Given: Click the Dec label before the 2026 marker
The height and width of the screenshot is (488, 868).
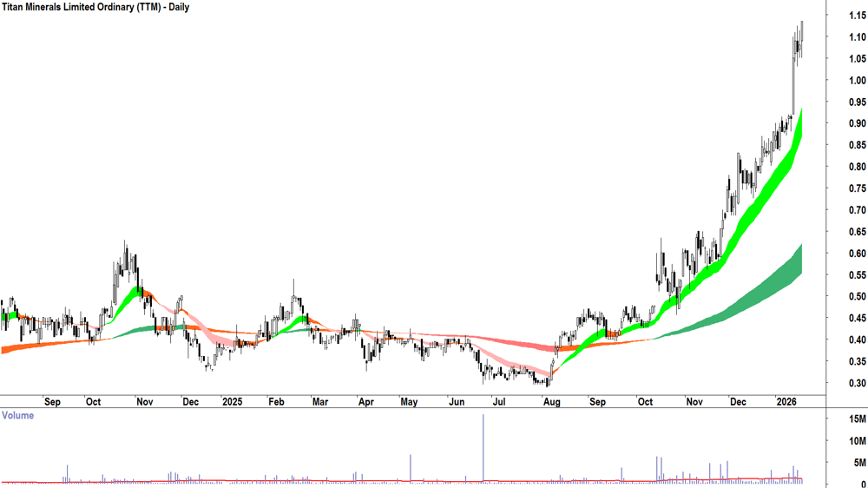Looking at the screenshot, I should 738,401.
